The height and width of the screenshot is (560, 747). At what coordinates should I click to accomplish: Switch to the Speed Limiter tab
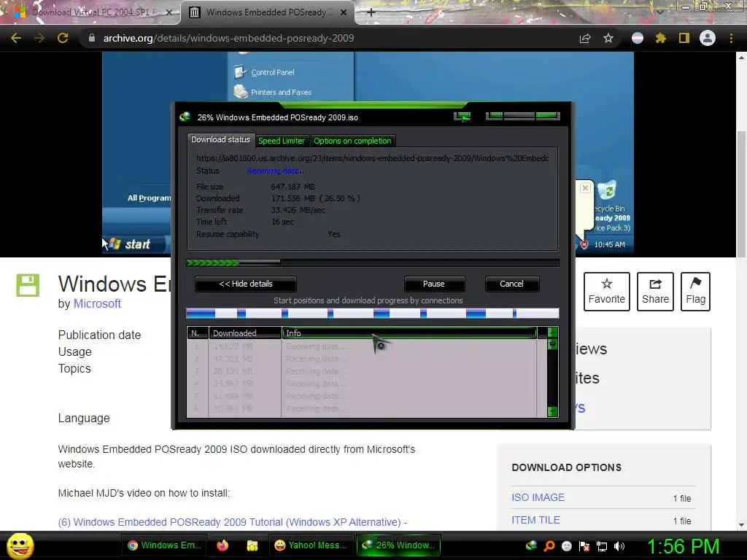(x=281, y=141)
